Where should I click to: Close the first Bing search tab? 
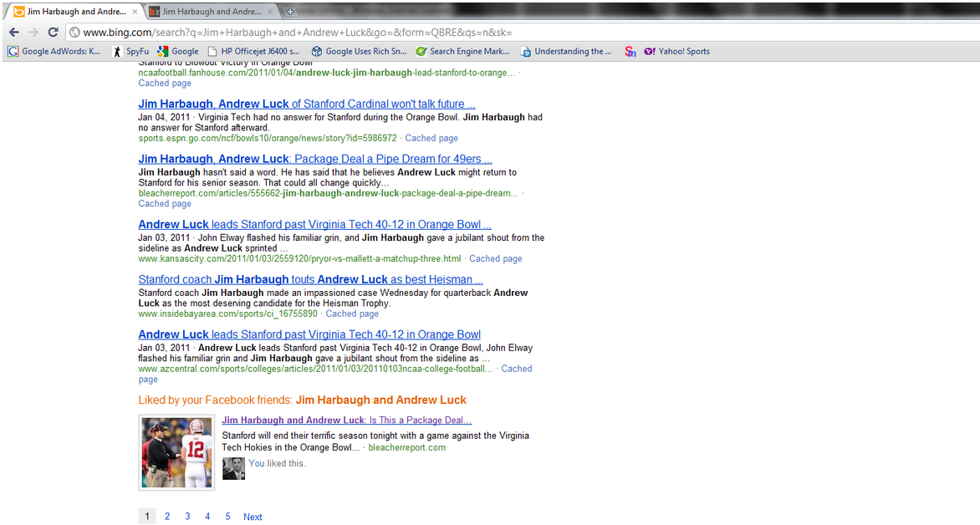click(x=135, y=12)
